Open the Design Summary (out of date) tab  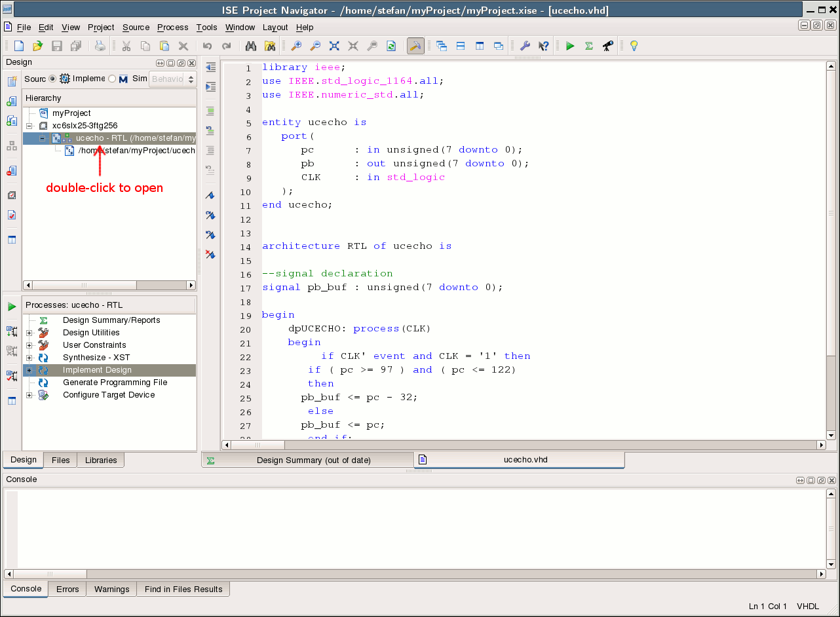[313, 460]
